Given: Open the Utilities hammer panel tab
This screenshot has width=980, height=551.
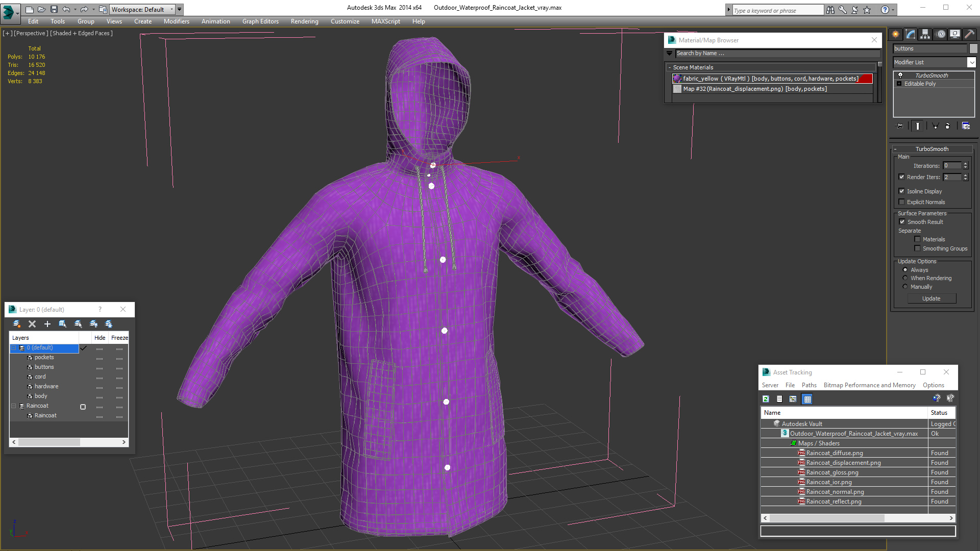Looking at the screenshot, I should (x=969, y=34).
